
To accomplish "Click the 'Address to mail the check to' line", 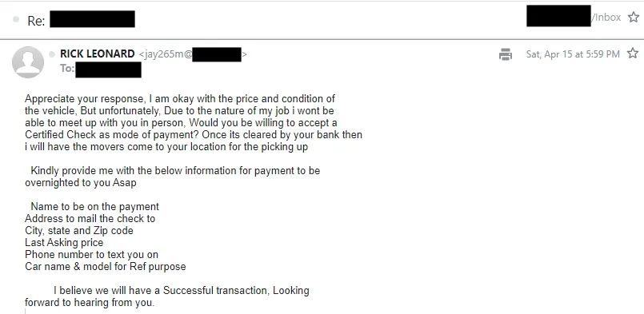I will 90,218.
